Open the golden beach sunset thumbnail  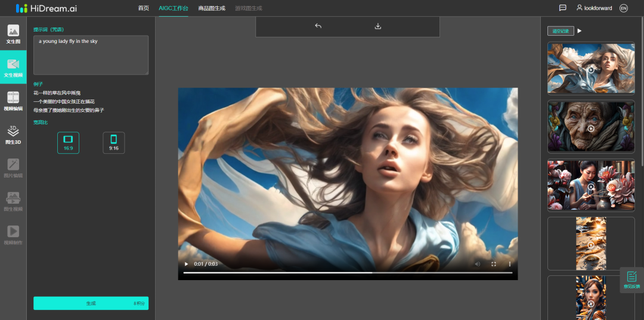point(591,244)
